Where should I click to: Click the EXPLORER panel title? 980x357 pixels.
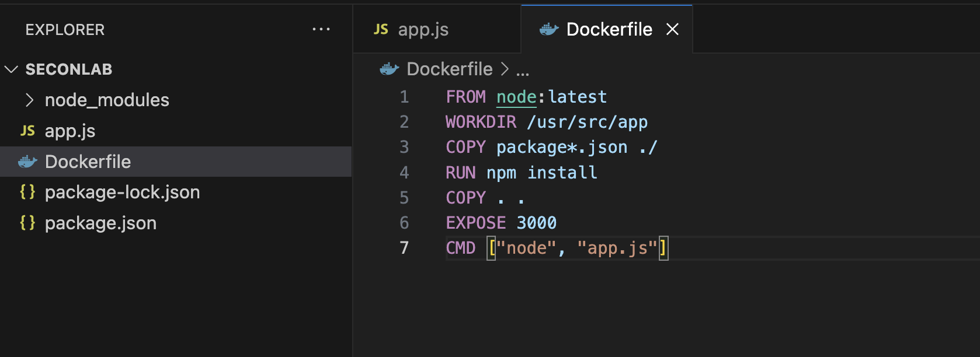pos(65,30)
